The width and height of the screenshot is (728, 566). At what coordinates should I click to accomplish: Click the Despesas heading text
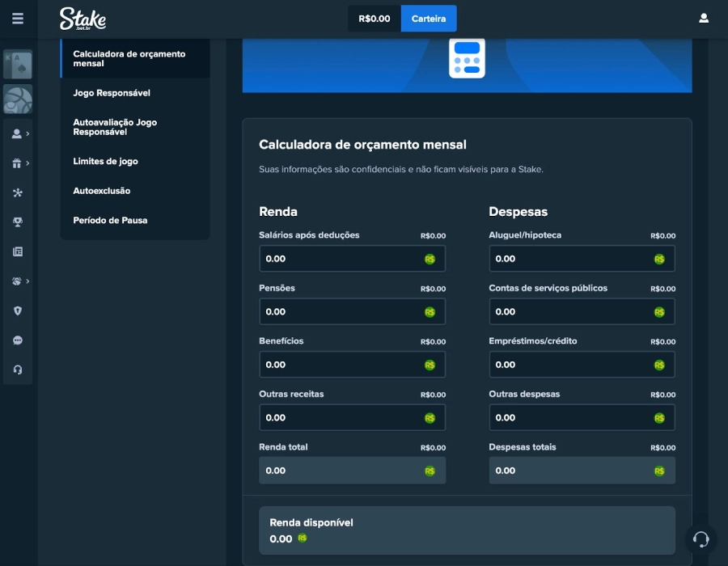(518, 212)
